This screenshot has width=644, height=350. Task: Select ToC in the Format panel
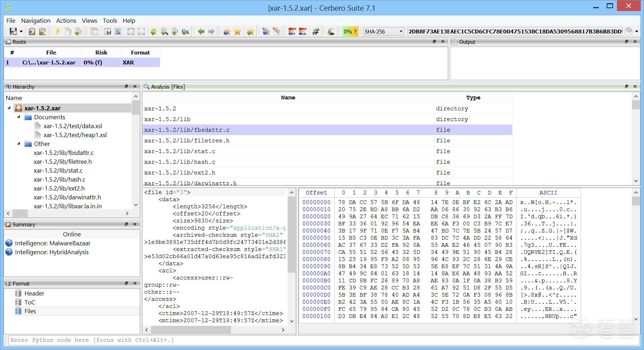pos(30,302)
